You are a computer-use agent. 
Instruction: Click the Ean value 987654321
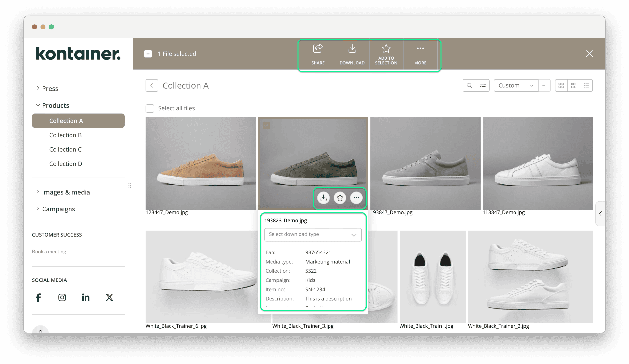pos(318,252)
